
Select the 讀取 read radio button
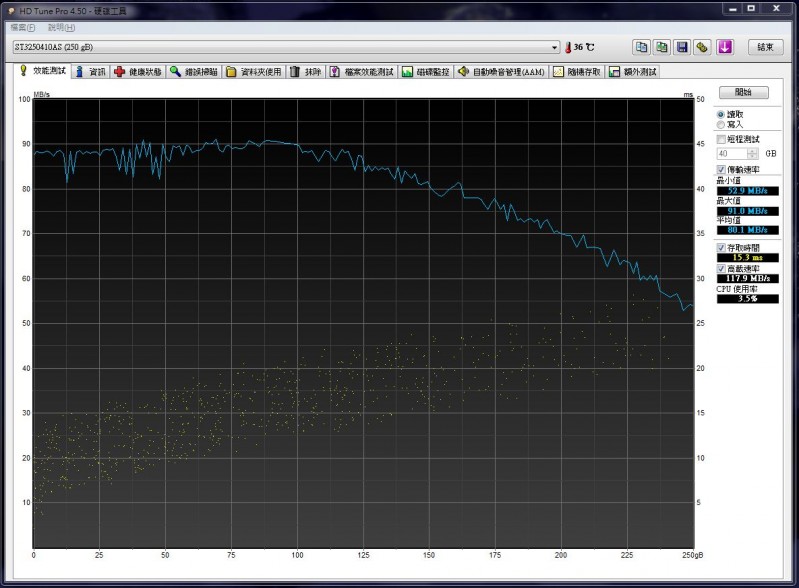pos(721,115)
